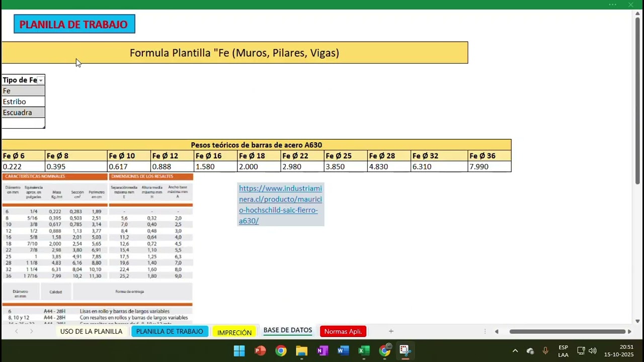The height and width of the screenshot is (362, 644).
Task: Select the cell with value 0.617
Action: 129,166
